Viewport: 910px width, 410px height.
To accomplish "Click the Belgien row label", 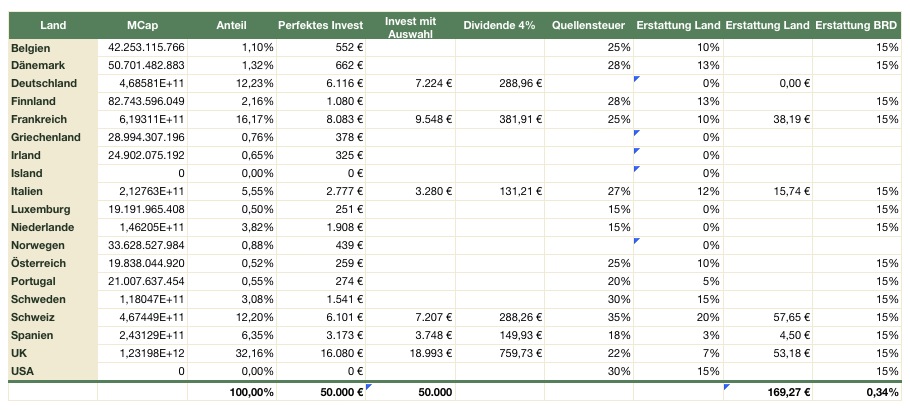I will tap(31, 48).
